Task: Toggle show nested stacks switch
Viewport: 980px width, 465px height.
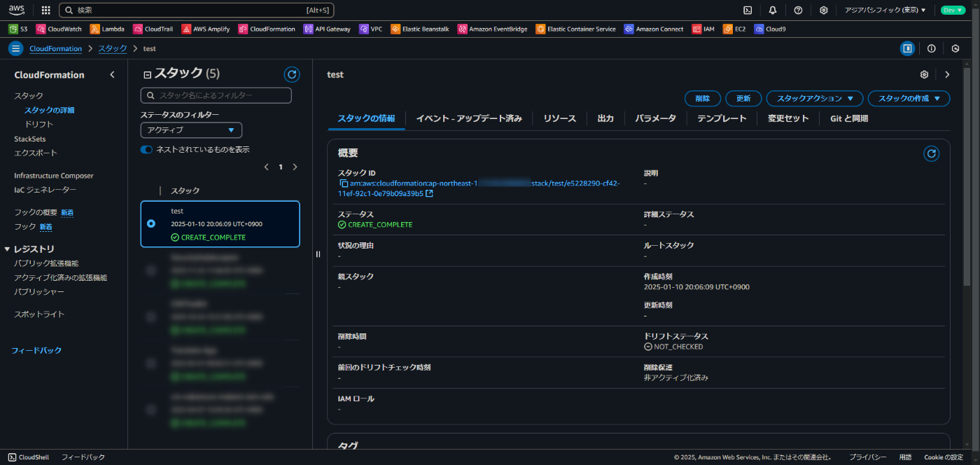Action: pos(146,150)
